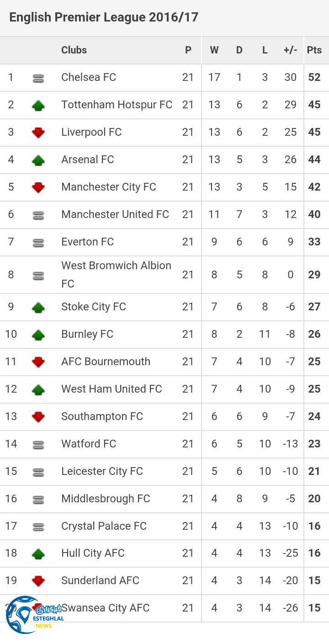Click green up arrow next to Hull City AFC

pyautogui.click(x=38, y=554)
